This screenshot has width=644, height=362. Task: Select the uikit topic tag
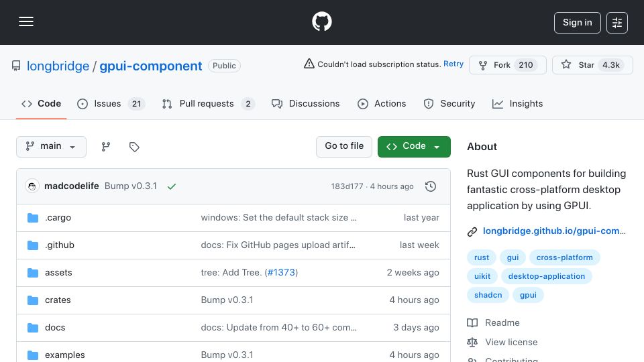tap(482, 276)
